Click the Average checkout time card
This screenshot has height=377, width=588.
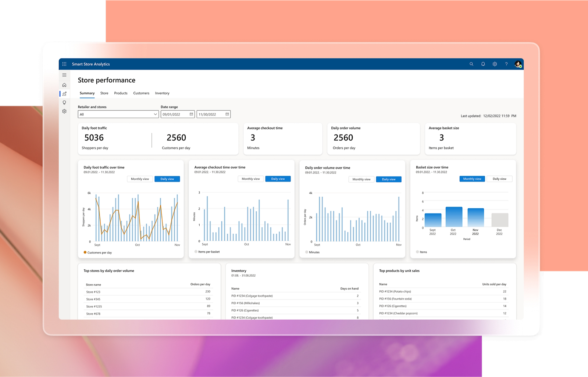[283, 139]
